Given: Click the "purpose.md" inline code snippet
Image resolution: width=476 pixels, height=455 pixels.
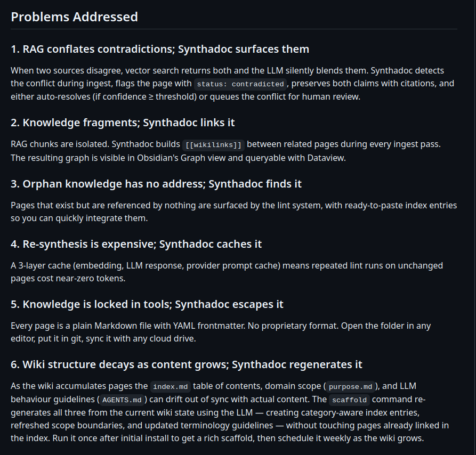Looking at the screenshot, I should tap(350, 387).
